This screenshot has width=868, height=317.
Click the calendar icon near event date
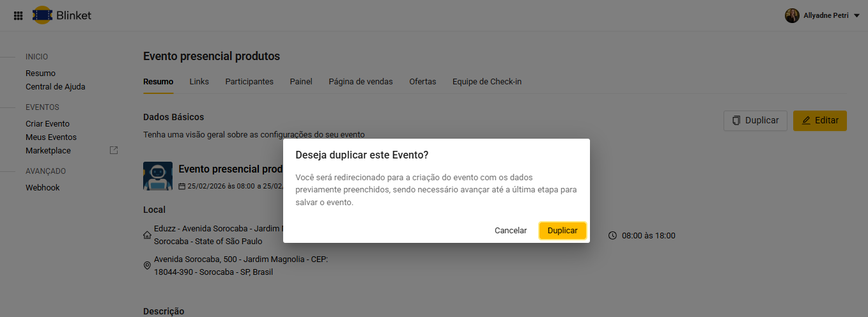182,186
